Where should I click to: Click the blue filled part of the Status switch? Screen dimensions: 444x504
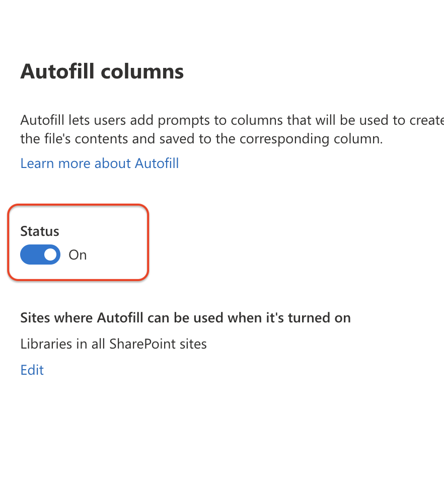[32, 255]
